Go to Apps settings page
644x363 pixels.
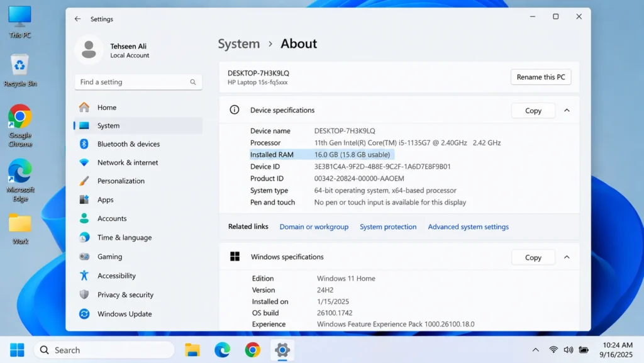click(x=138, y=199)
